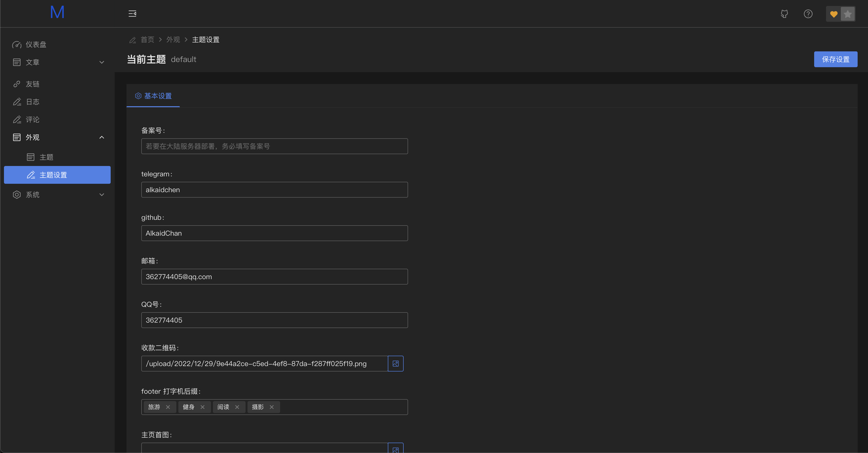Click the 备案号 input field
The width and height of the screenshot is (868, 453).
(x=274, y=146)
